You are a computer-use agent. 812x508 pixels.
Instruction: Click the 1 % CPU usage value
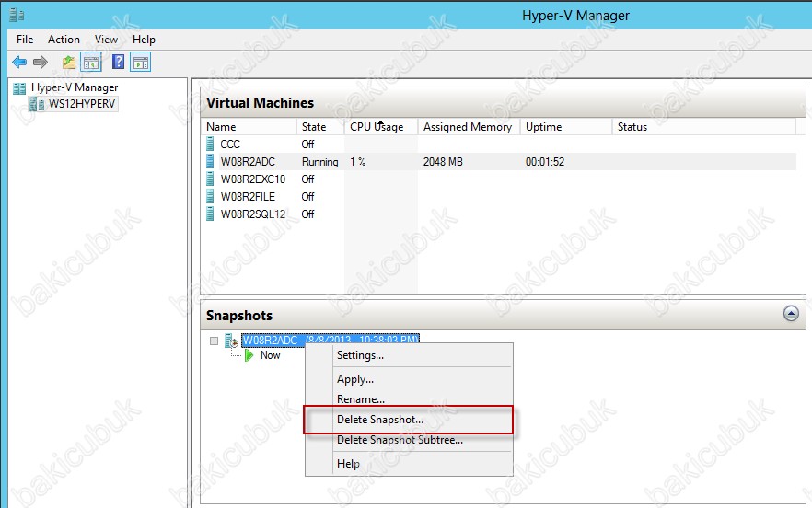[x=358, y=162]
